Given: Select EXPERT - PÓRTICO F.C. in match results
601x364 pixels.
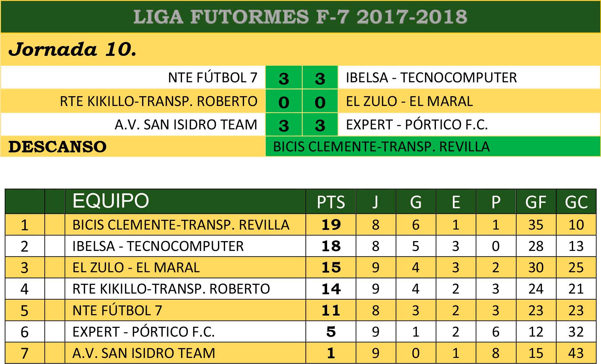Looking at the screenshot, I should pyautogui.click(x=417, y=125).
